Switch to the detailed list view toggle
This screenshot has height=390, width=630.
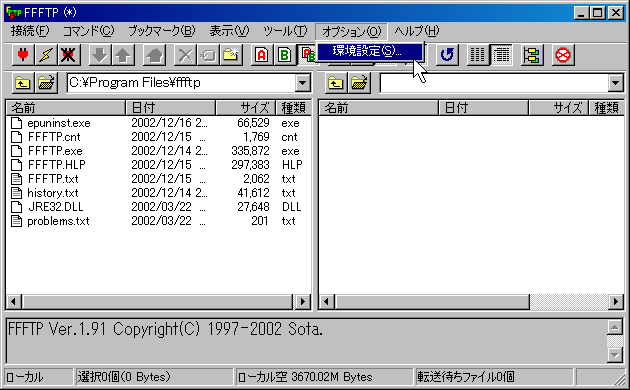[501, 55]
